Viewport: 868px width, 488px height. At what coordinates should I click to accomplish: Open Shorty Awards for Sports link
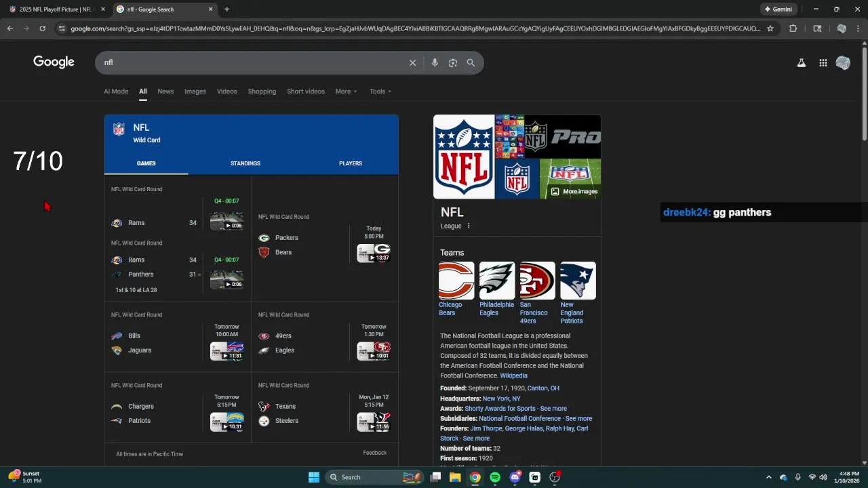[x=500, y=409]
